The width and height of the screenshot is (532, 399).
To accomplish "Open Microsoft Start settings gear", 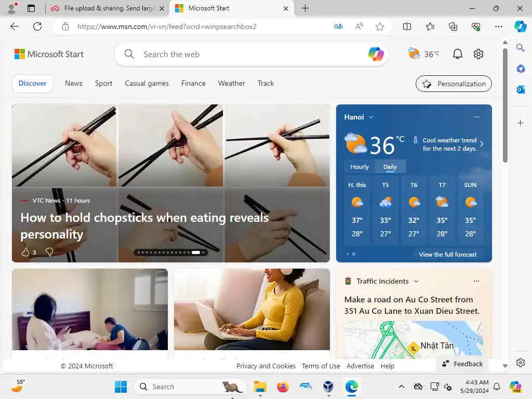I will pos(478,54).
